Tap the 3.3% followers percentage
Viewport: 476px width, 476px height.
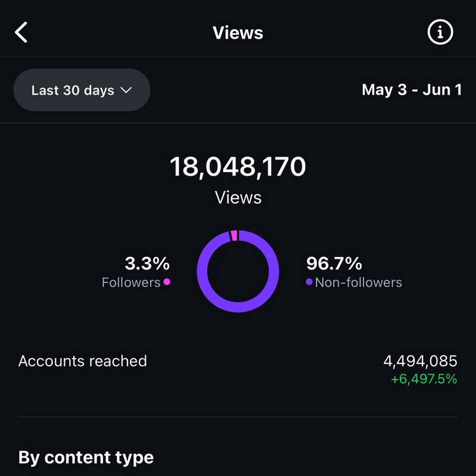point(147,263)
